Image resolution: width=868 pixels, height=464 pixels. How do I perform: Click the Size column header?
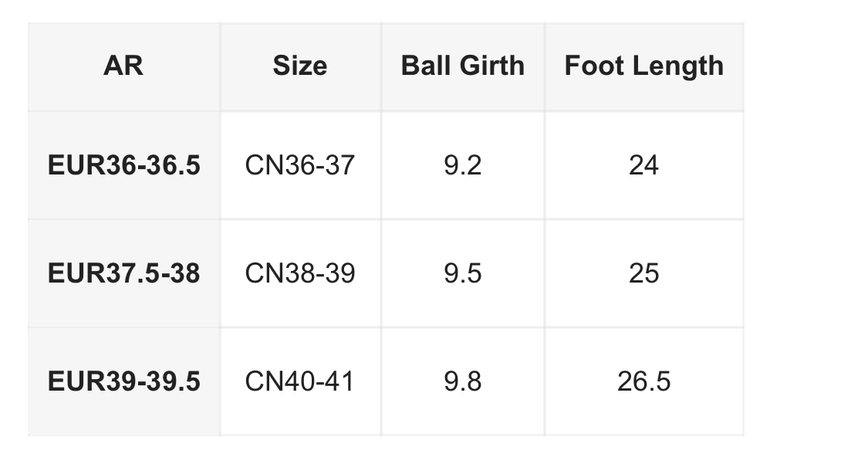pos(299,66)
